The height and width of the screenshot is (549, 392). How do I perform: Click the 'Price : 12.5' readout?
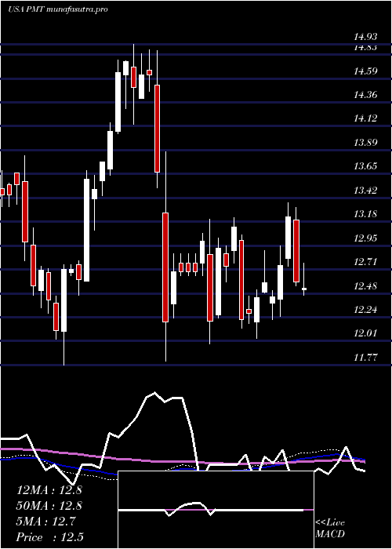(50, 537)
